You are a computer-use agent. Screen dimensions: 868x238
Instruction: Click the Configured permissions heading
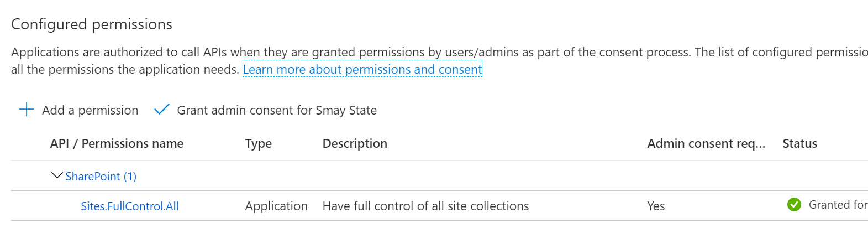click(x=92, y=24)
